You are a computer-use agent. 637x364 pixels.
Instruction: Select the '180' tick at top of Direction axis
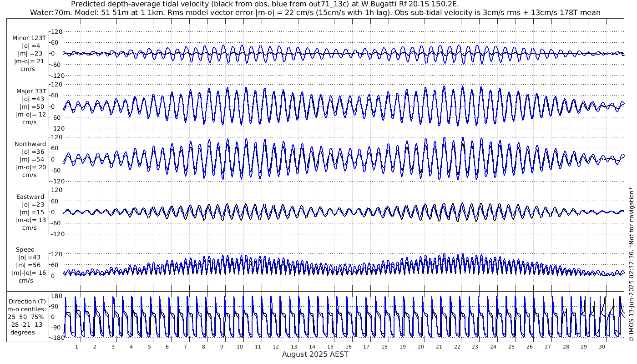click(x=56, y=296)
